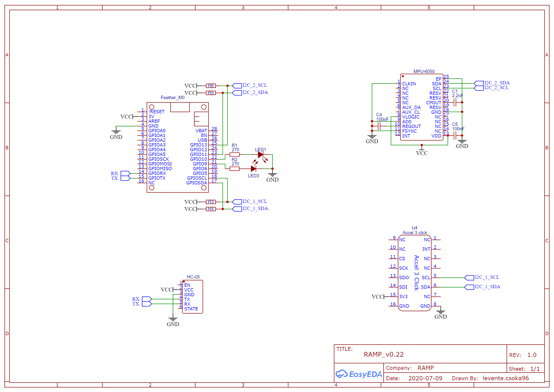Select the !RESET pin label on Feather_M0
Viewport: 554px width, 392px height.
pyautogui.click(x=156, y=112)
